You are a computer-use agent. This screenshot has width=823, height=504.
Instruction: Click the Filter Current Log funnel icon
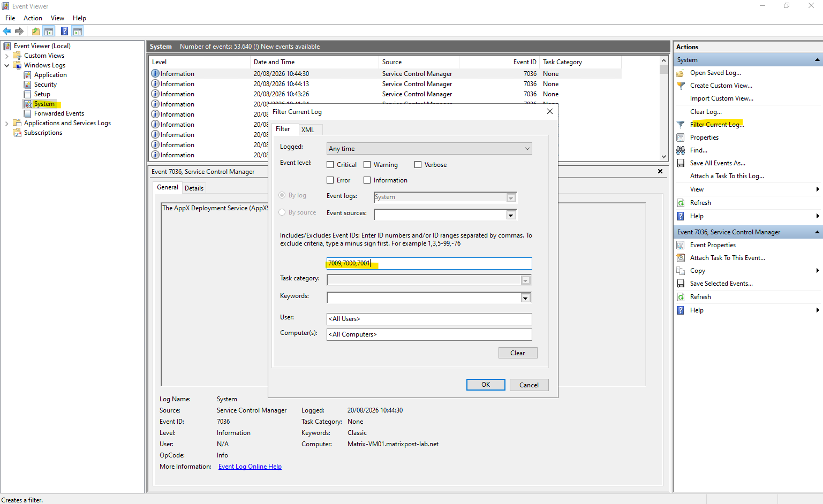pos(681,124)
